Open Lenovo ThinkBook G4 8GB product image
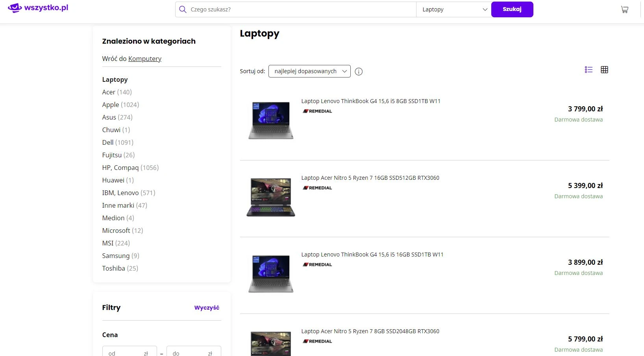The image size is (644, 356). click(x=271, y=120)
